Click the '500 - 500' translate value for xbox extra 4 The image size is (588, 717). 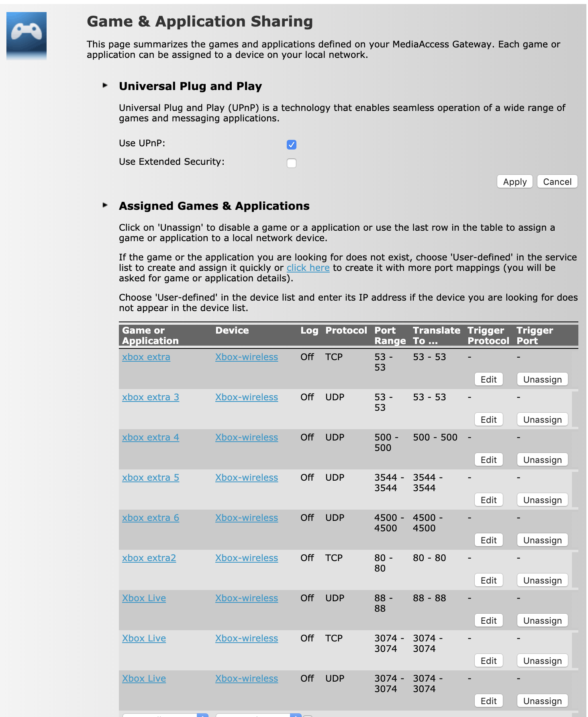pos(435,437)
